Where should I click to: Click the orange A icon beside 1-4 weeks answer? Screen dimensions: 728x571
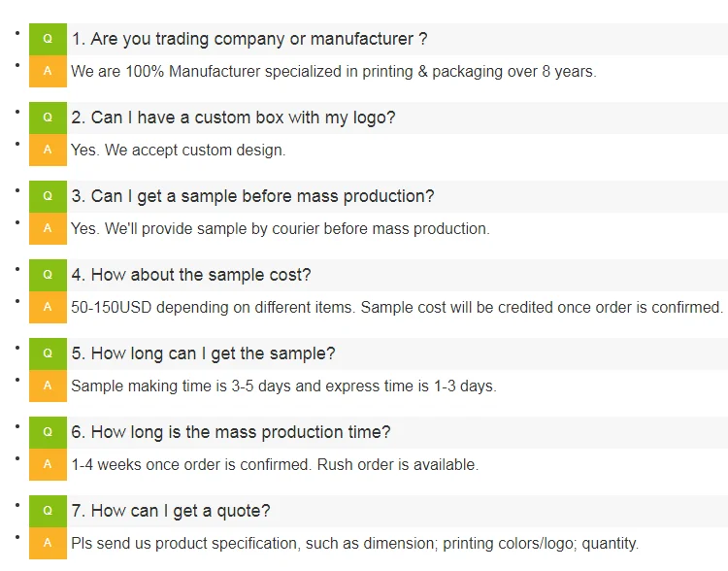48,464
